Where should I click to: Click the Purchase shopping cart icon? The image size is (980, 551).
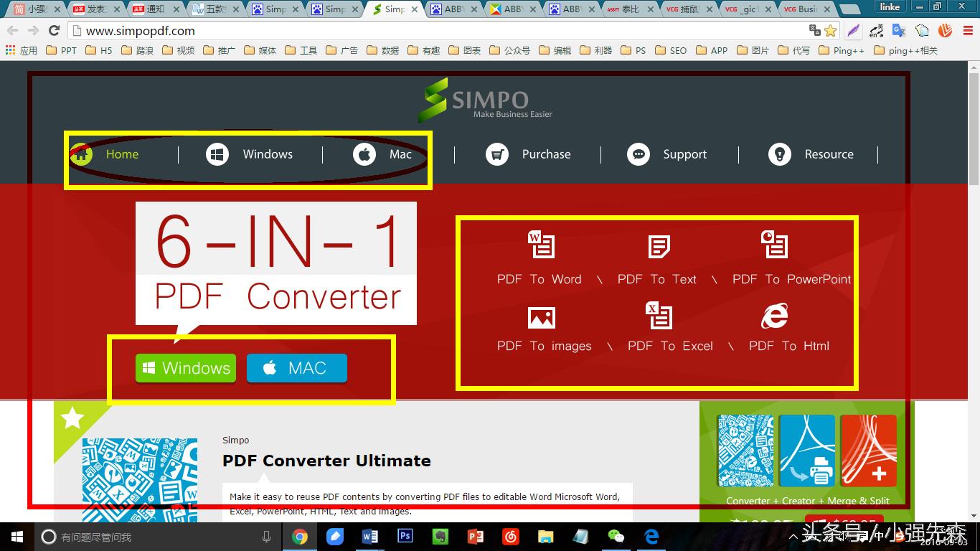[x=497, y=154]
